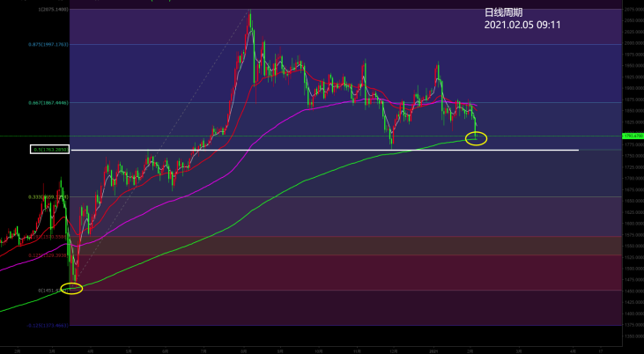The width and height of the screenshot is (644, 354).
Task: Click the yellow ellipse near the latest candle
Action: click(x=475, y=137)
